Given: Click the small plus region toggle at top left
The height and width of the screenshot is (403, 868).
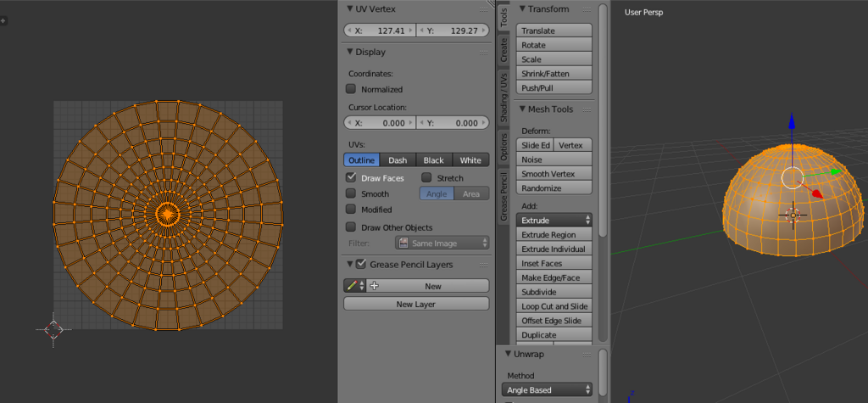Looking at the screenshot, I should click(3, 21).
